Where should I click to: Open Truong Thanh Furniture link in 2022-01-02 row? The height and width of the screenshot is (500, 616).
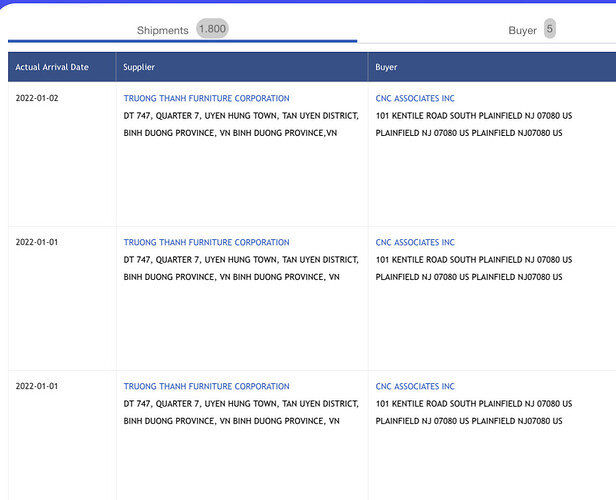point(207,98)
